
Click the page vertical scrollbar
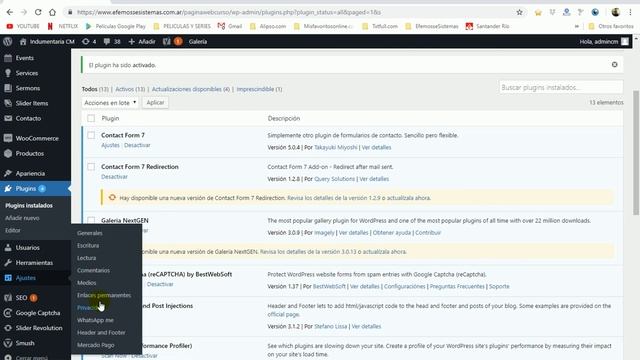click(x=636, y=152)
